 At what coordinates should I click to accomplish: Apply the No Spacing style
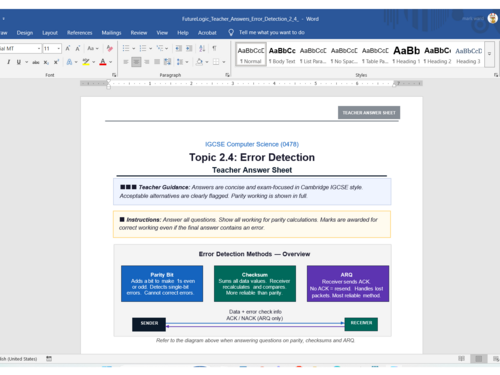344,54
